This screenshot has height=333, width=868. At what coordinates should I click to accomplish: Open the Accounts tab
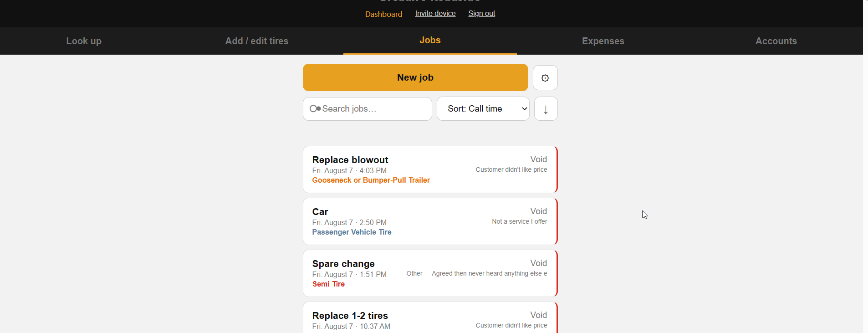click(x=776, y=41)
